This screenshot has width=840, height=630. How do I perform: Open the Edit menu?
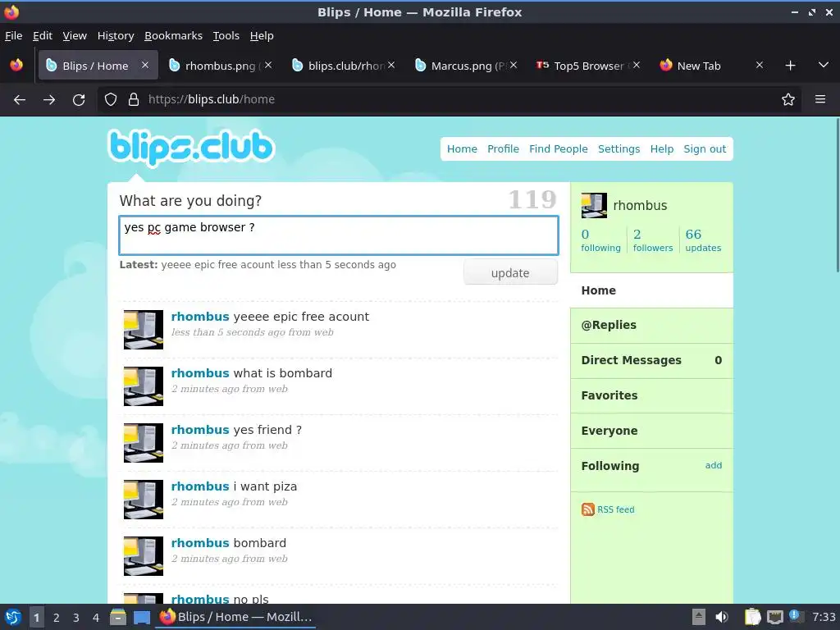tap(43, 36)
